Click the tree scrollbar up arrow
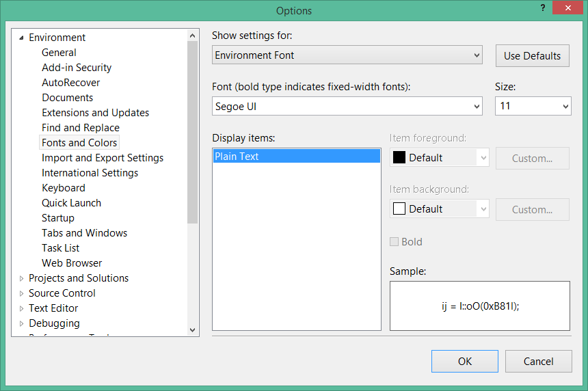 [192, 36]
